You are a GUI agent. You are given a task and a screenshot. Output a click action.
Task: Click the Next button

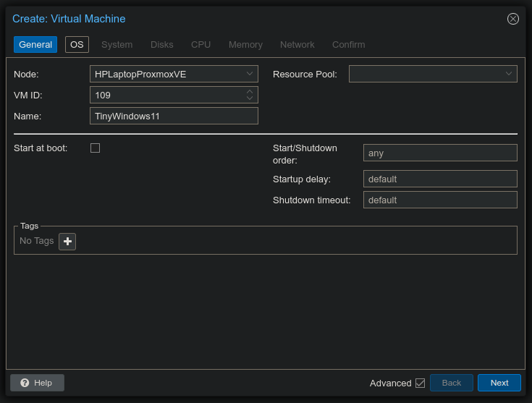[x=499, y=383]
